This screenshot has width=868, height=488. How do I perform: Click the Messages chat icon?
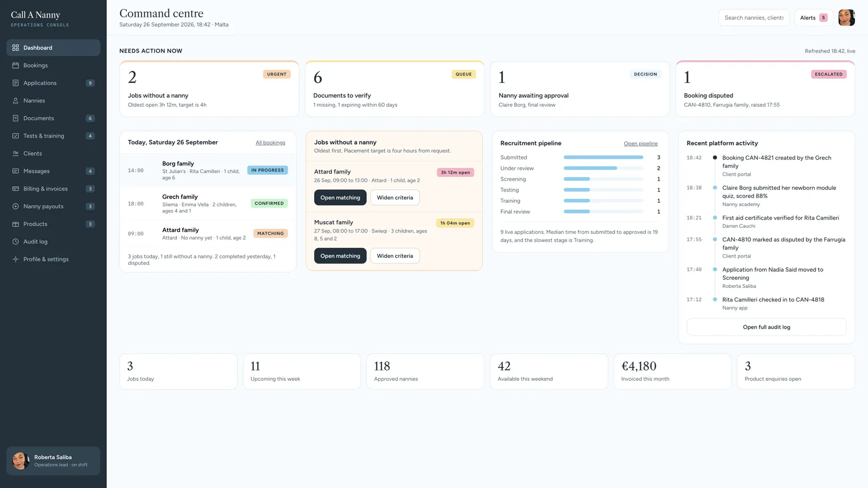pyautogui.click(x=16, y=171)
